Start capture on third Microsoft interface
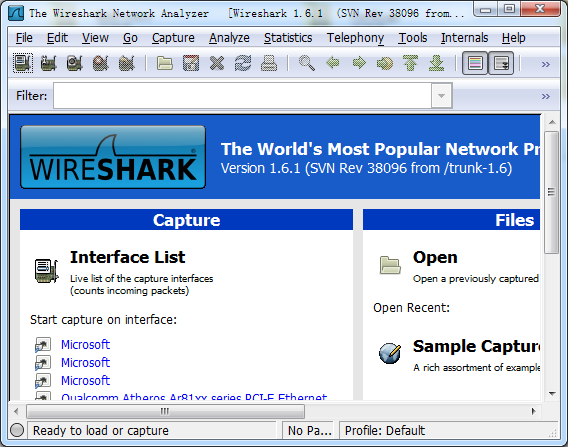Viewport: 568px width, 447px height. pyautogui.click(x=85, y=381)
